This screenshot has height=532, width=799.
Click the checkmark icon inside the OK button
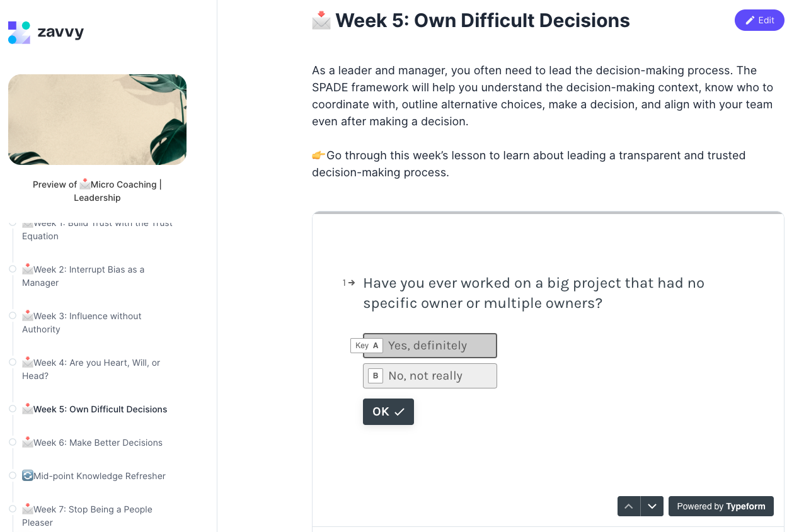point(399,411)
